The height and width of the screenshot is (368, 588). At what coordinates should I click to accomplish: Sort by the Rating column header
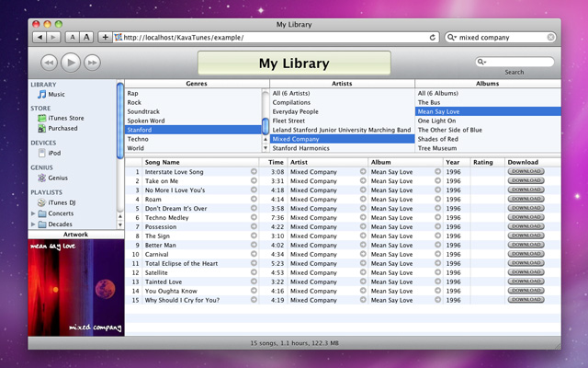pos(488,162)
